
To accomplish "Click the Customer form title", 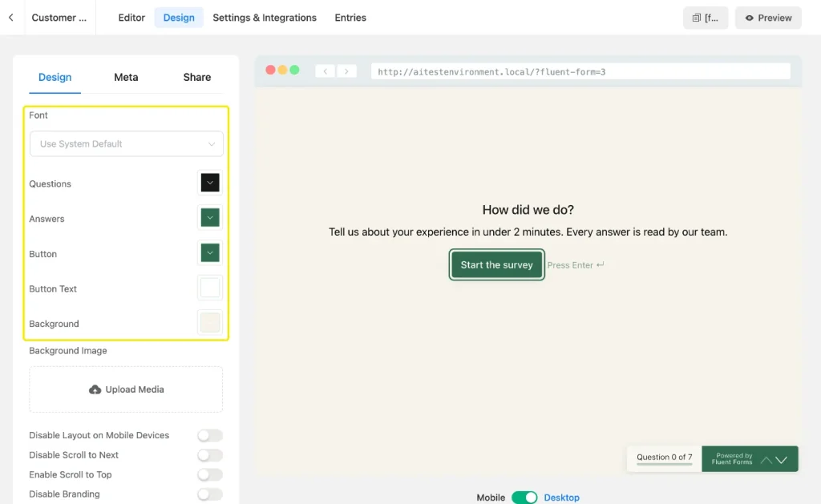I will 59,18.
